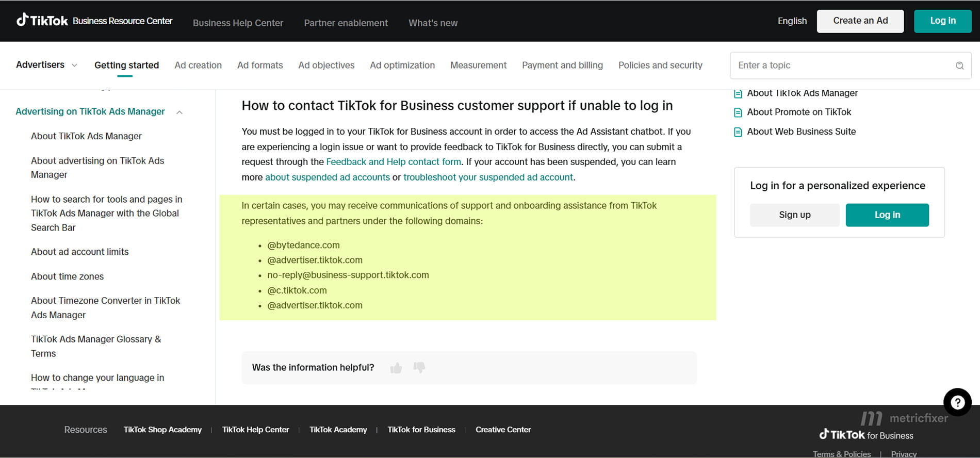Click the Sign up button

click(x=795, y=215)
